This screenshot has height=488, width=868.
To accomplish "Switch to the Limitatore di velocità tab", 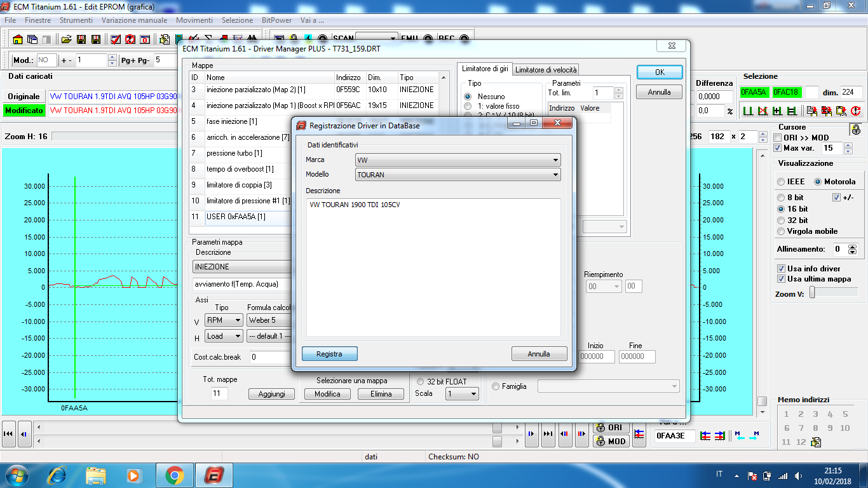I will 546,70.
